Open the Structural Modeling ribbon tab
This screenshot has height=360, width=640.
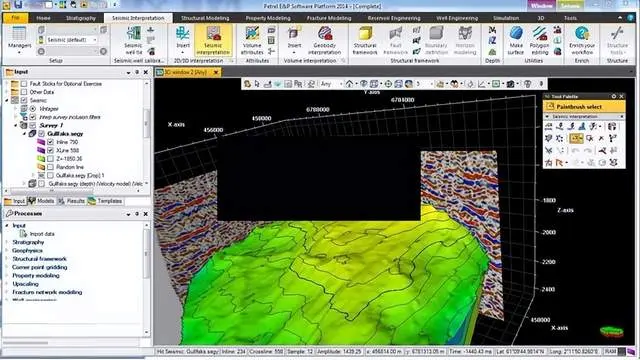pos(205,18)
